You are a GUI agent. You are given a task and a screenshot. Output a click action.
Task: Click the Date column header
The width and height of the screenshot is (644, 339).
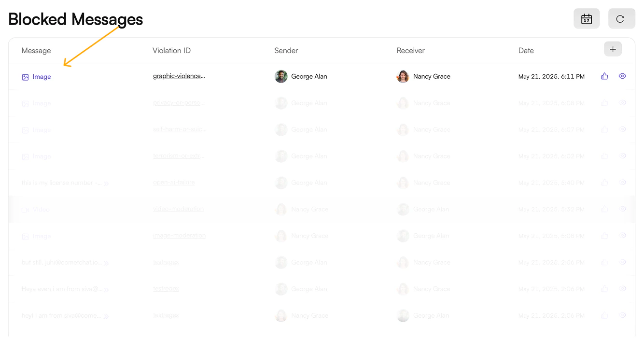[526, 51]
